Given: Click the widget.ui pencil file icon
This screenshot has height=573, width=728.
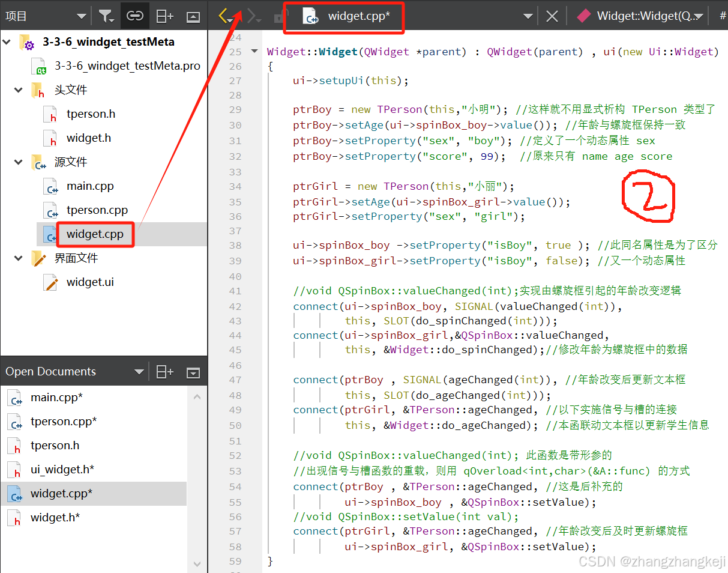Looking at the screenshot, I should pos(51,282).
